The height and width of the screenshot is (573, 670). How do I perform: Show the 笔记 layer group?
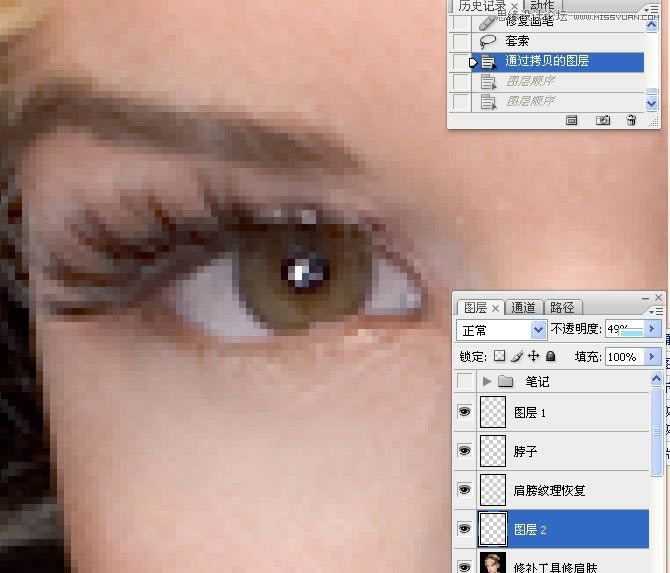point(464,381)
